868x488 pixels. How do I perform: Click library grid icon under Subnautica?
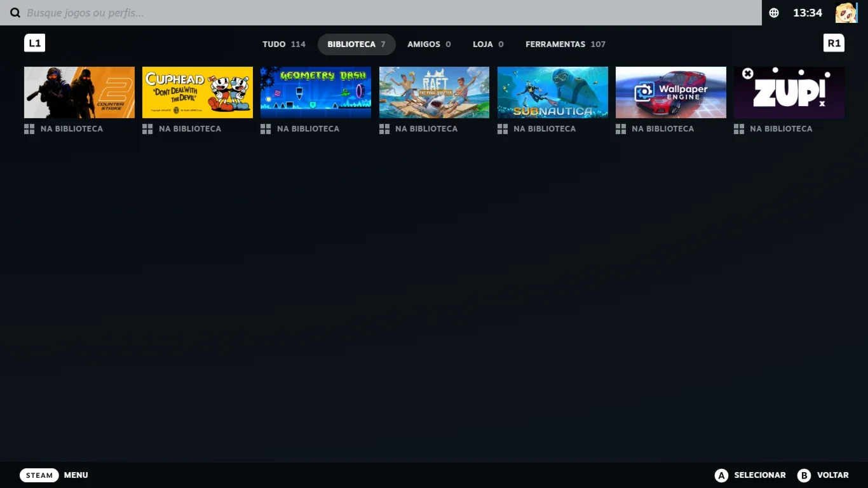(x=503, y=129)
